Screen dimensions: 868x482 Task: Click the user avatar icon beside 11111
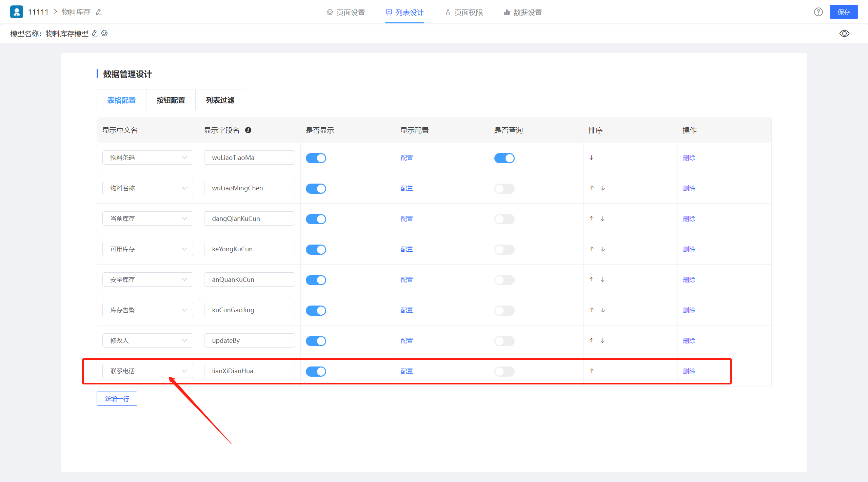point(17,12)
